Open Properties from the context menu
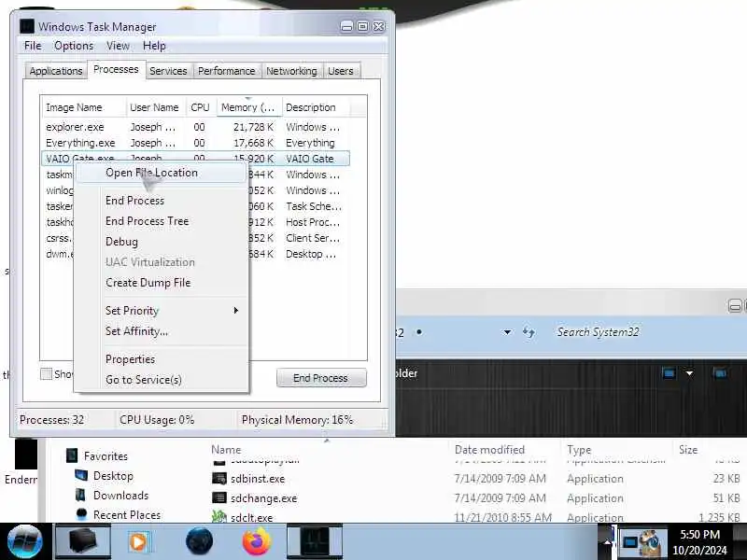 161,359
